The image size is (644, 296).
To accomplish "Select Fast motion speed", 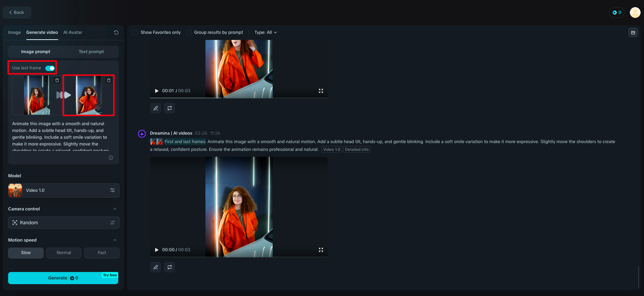I will [102, 253].
